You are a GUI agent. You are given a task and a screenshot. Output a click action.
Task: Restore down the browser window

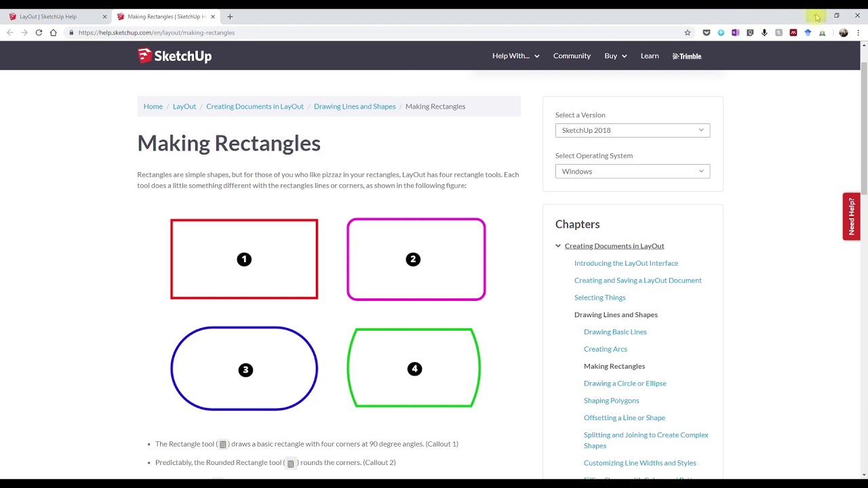(837, 16)
